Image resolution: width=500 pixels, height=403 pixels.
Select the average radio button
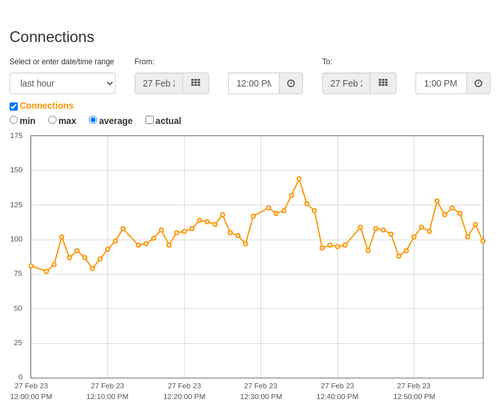93,120
